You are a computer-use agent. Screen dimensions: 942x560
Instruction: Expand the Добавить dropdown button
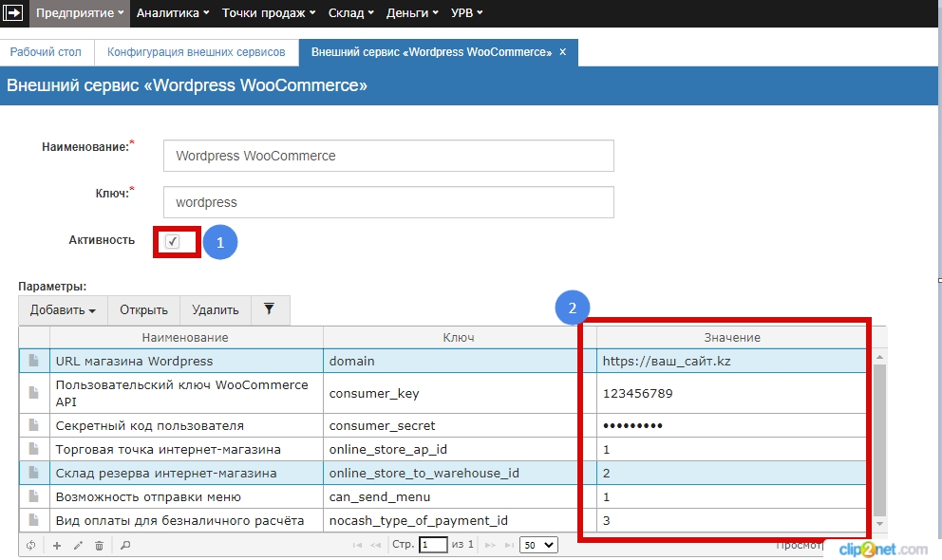coord(63,310)
